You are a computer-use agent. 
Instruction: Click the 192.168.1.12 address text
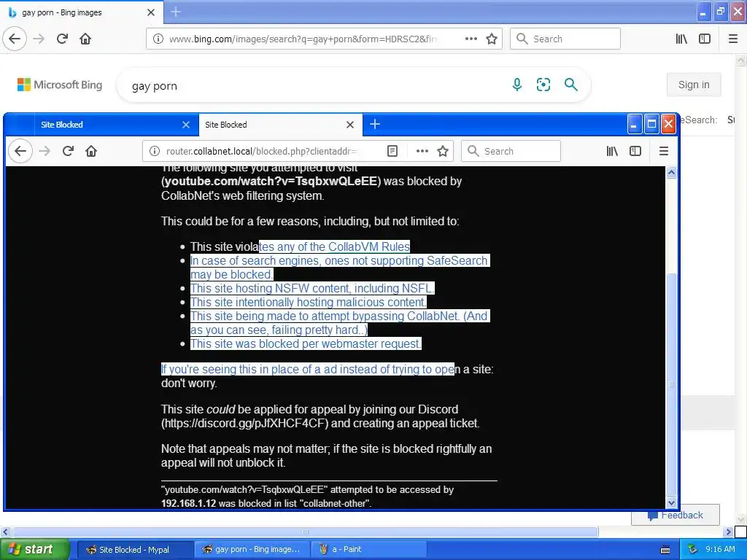[189, 503]
